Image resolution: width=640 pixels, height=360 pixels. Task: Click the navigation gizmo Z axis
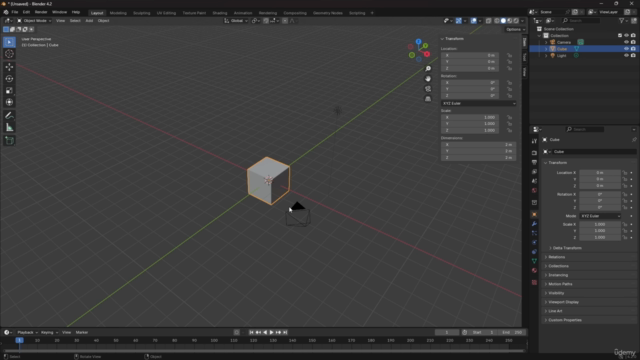pos(418,42)
